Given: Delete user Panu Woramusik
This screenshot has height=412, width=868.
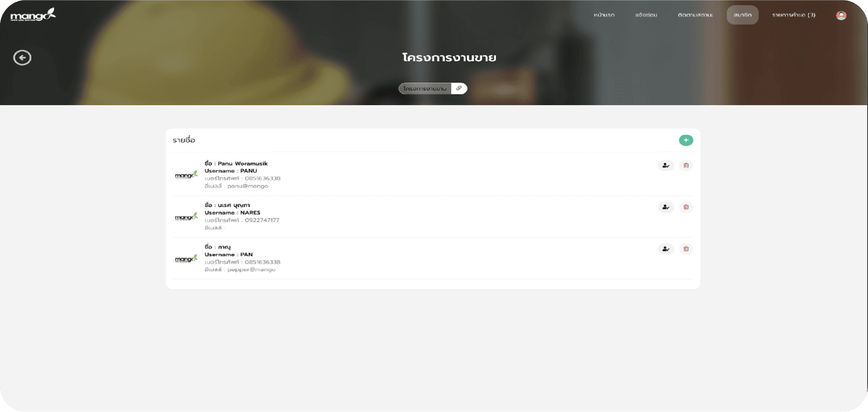Looking at the screenshot, I should pos(686,166).
